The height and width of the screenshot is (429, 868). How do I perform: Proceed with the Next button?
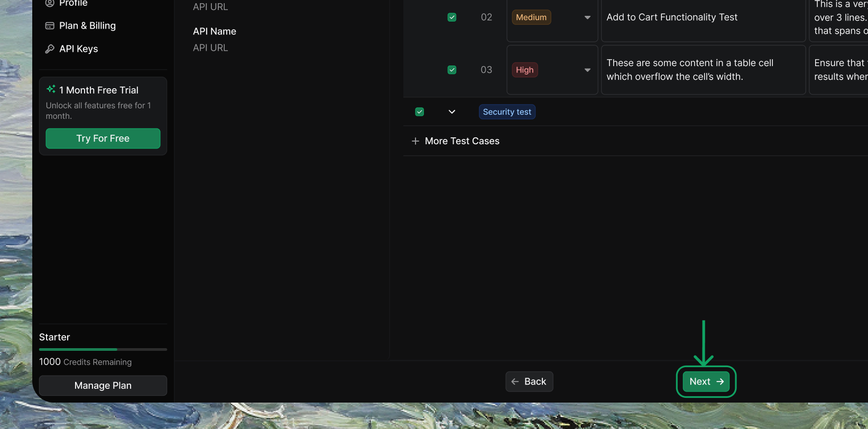(x=706, y=381)
